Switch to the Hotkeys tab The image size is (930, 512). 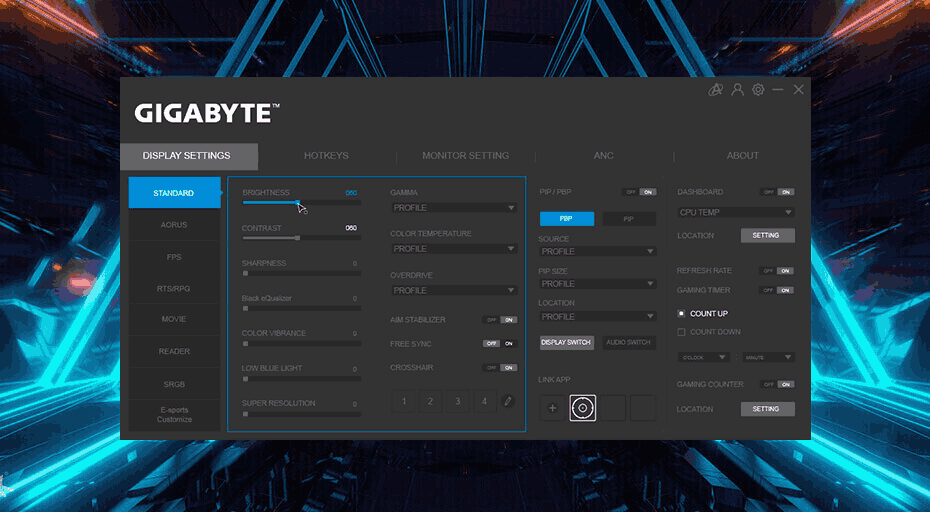[326, 156]
